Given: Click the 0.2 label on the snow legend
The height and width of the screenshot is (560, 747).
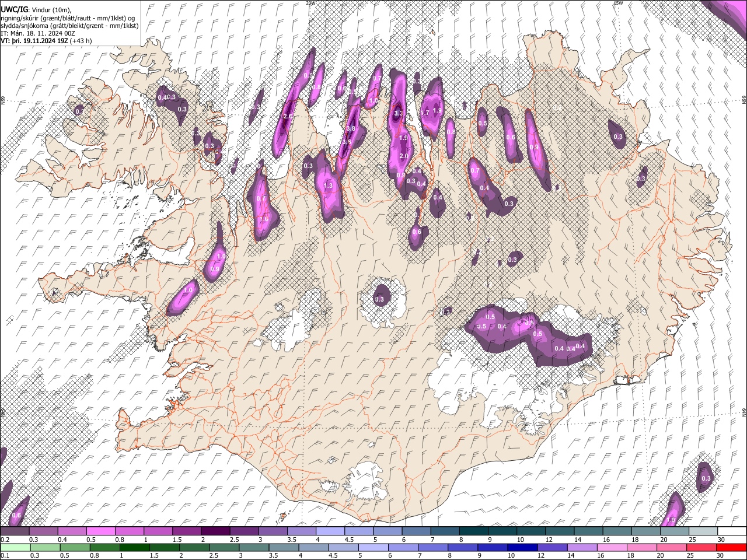Looking at the screenshot, I should click(5, 540).
